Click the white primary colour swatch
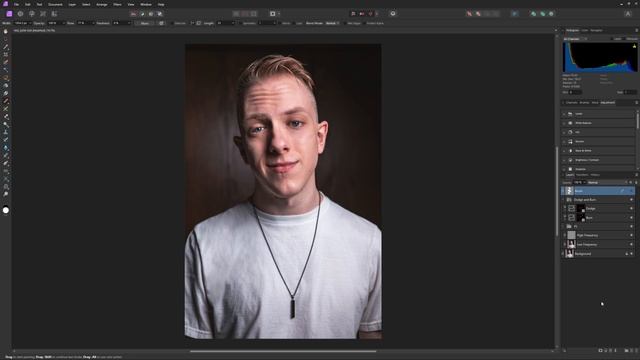 (x=6, y=210)
